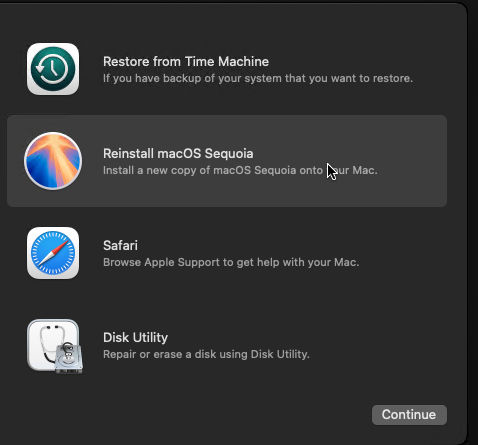
Task: Select "Reinstall macOS Sequoia" title
Action: pyautogui.click(x=178, y=154)
